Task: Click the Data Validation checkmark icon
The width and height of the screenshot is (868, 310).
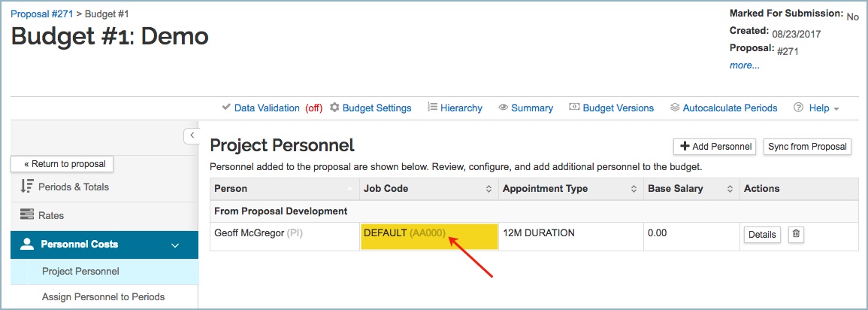Action: click(x=226, y=108)
